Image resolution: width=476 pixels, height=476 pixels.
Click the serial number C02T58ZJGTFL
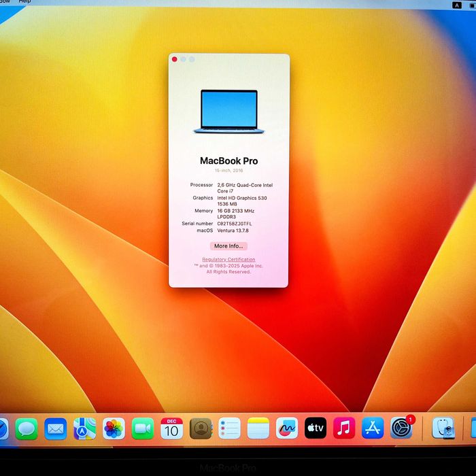coord(235,224)
